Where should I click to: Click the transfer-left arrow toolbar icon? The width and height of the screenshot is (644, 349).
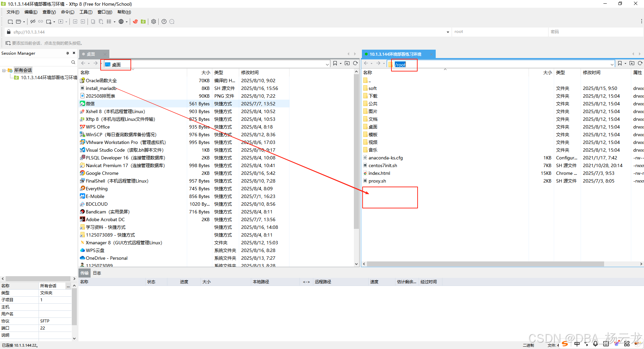(x=75, y=21)
